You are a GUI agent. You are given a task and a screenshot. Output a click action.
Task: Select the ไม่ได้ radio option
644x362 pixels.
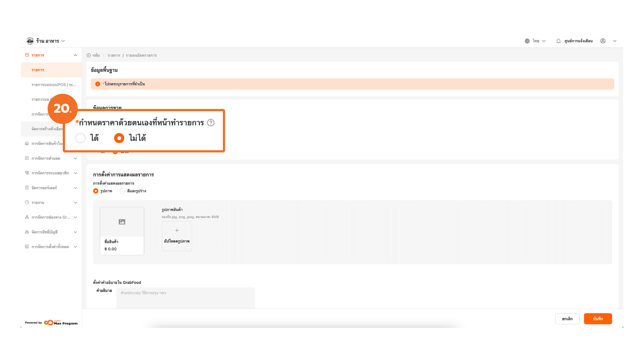click(x=119, y=138)
